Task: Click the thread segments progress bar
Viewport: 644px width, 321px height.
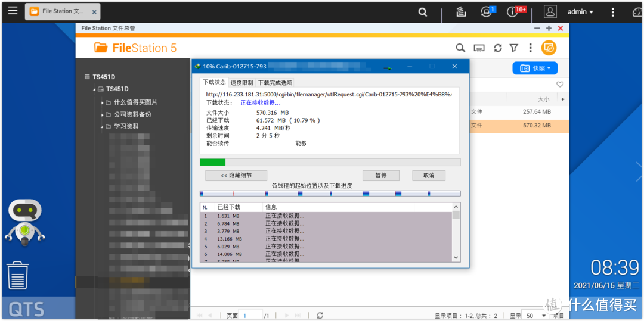Action: (x=330, y=193)
